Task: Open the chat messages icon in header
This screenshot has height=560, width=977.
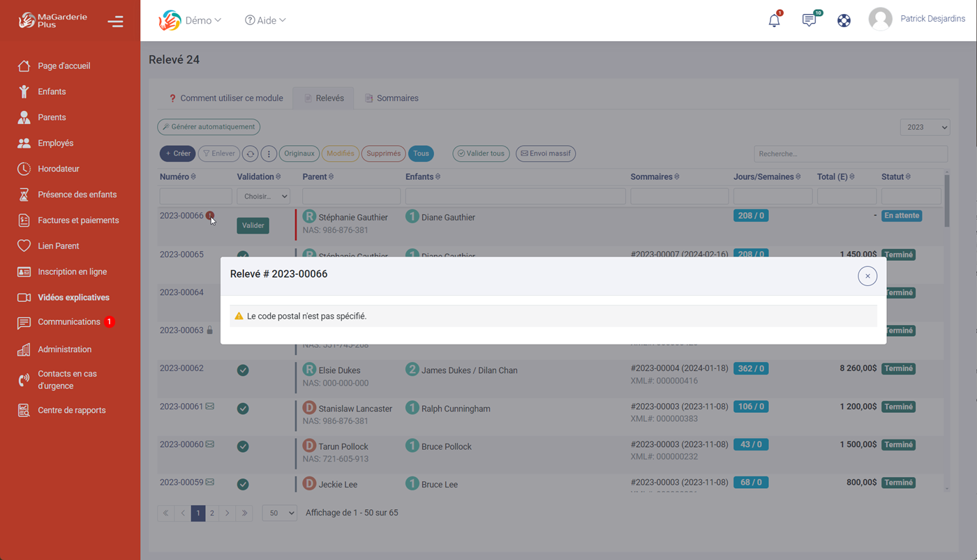Action: tap(809, 20)
